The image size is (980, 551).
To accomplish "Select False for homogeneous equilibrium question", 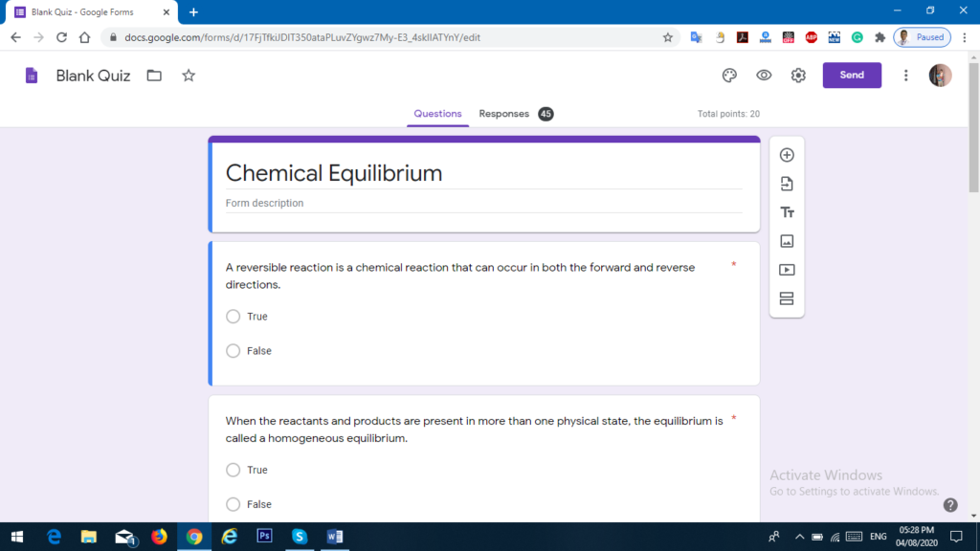I will 234,504.
